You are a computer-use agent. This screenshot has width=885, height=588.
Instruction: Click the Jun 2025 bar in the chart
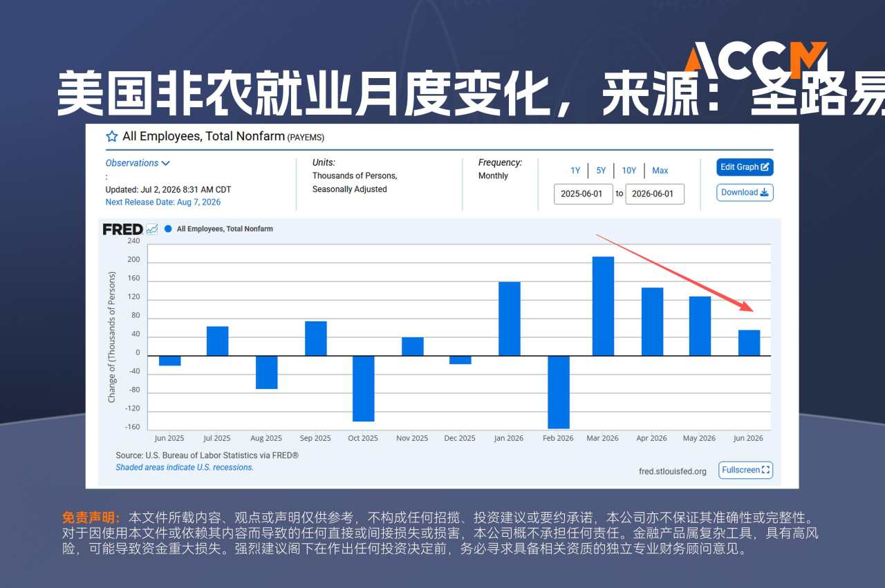[x=169, y=361]
